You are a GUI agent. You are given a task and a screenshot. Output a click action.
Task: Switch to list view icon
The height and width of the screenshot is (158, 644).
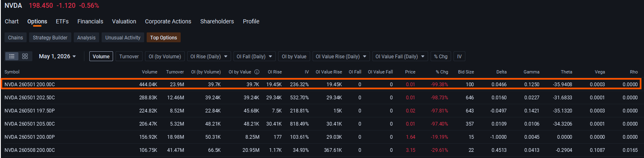click(x=12, y=56)
